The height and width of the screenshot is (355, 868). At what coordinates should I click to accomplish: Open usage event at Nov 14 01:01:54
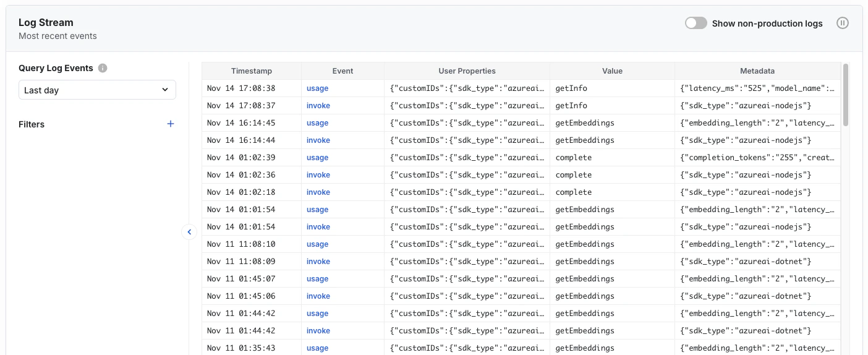click(317, 210)
